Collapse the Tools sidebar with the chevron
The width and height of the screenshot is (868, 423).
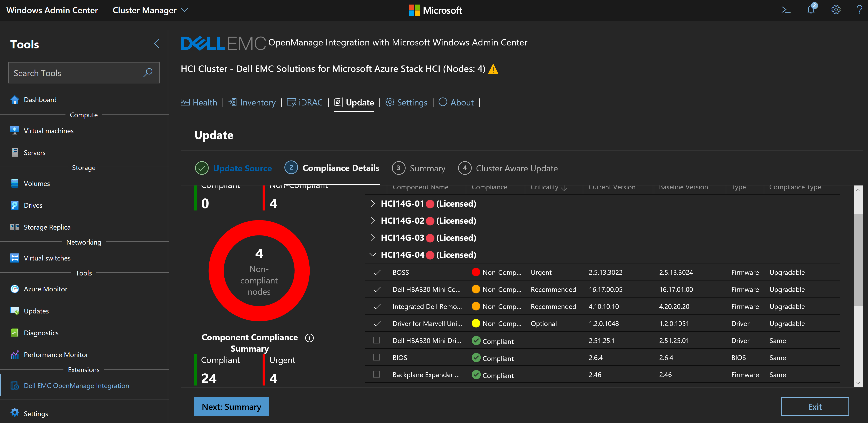[157, 44]
